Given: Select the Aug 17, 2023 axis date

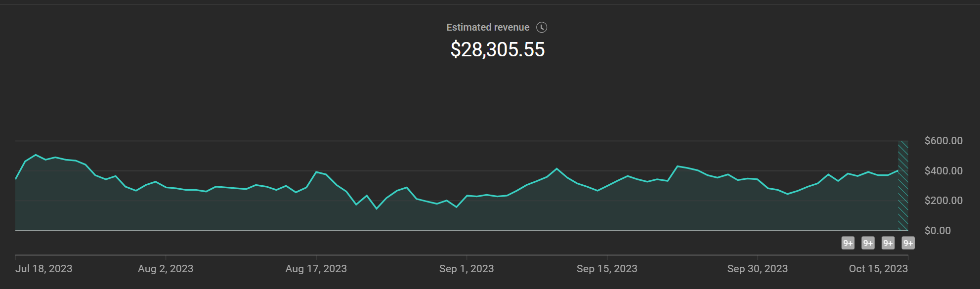Looking at the screenshot, I should coord(316,269).
